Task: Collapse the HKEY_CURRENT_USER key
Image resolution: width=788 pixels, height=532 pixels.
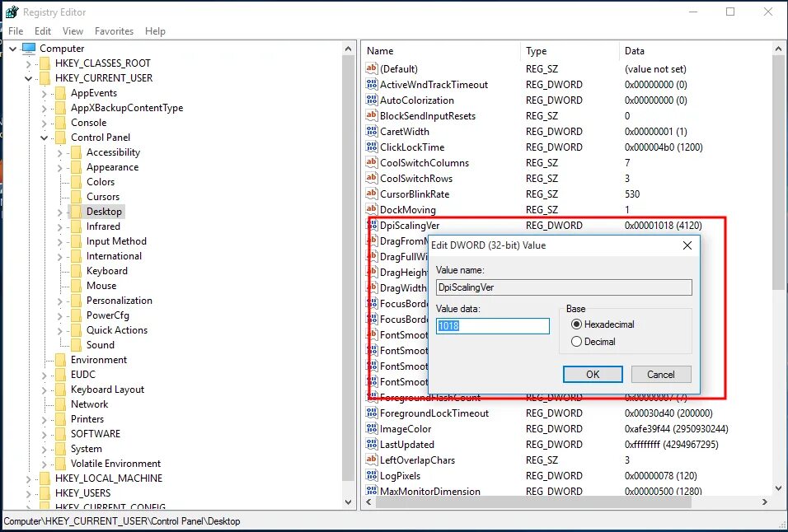Action: pos(29,78)
